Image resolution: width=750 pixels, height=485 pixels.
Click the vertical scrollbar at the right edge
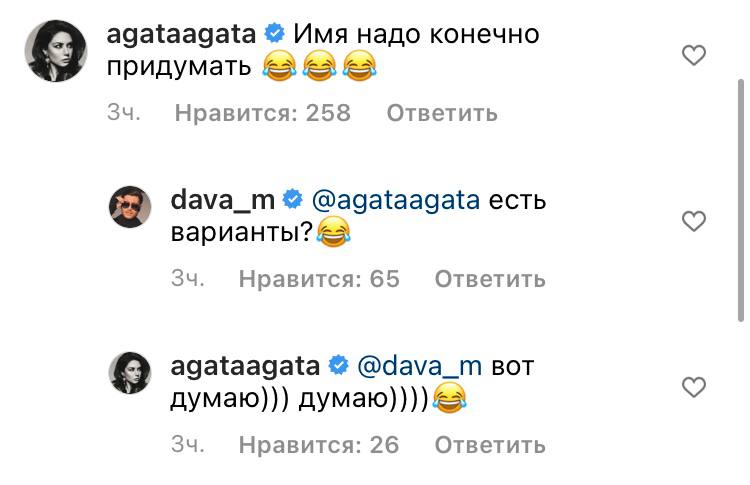(x=741, y=200)
